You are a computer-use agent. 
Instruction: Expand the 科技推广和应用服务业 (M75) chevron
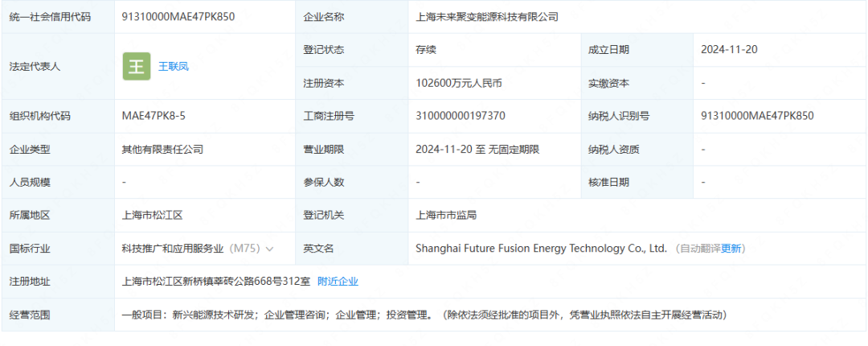click(269, 249)
